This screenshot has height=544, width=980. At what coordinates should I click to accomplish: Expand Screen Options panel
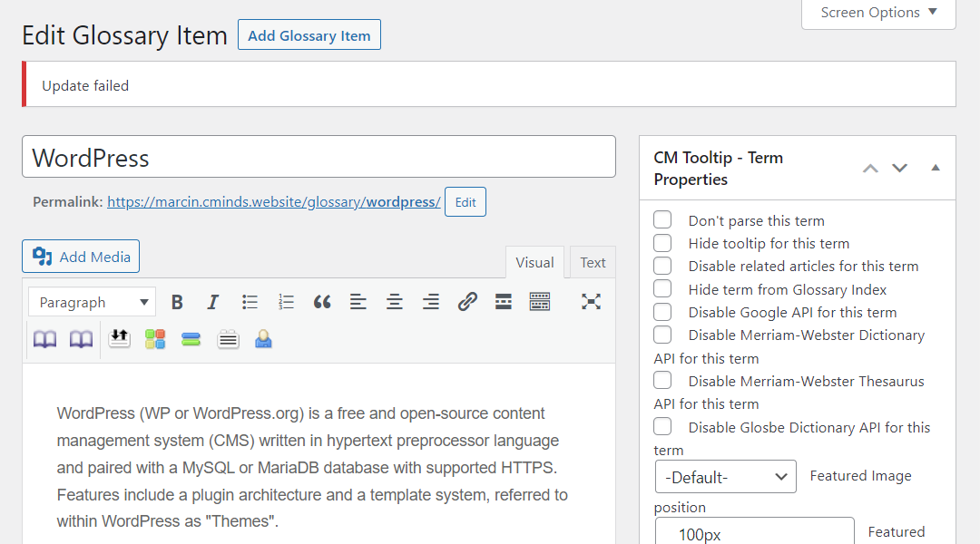[878, 13]
